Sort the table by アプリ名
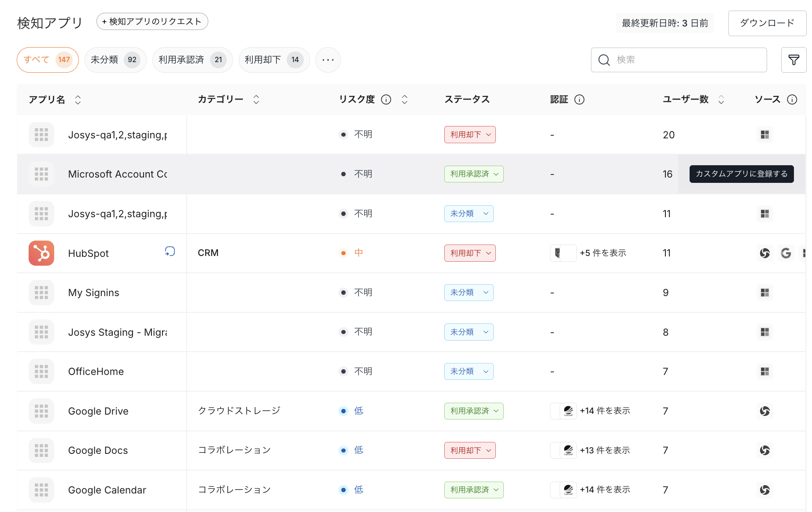The width and height of the screenshot is (812, 512). [78, 100]
